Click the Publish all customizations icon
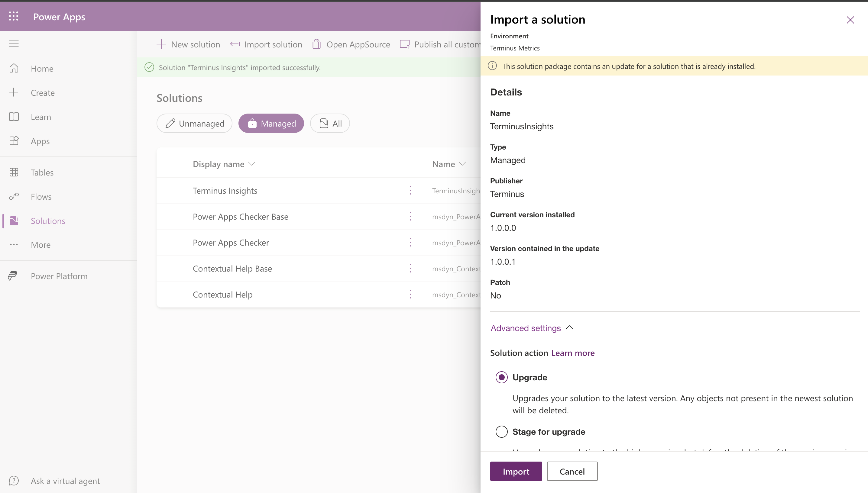The height and width of the screenshot is (493, 868). pyautogui.click(x=405, y=44)
